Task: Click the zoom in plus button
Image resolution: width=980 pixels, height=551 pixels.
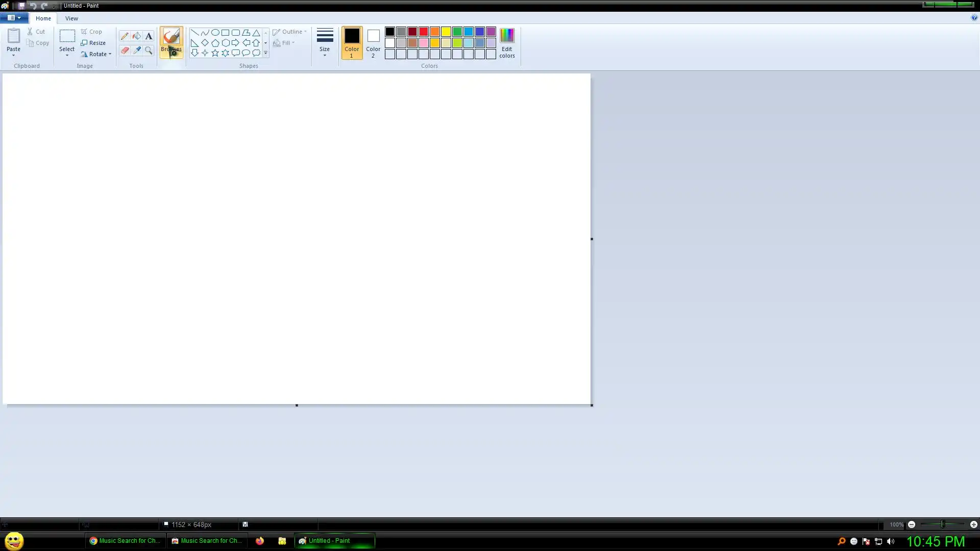Action: (x=973, y=524)
